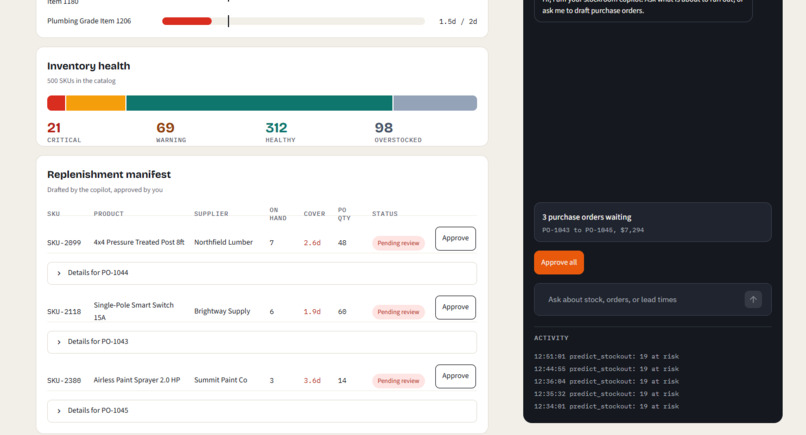
Task: Select the 312 Healthy count
Action: (x=276, y=128)
